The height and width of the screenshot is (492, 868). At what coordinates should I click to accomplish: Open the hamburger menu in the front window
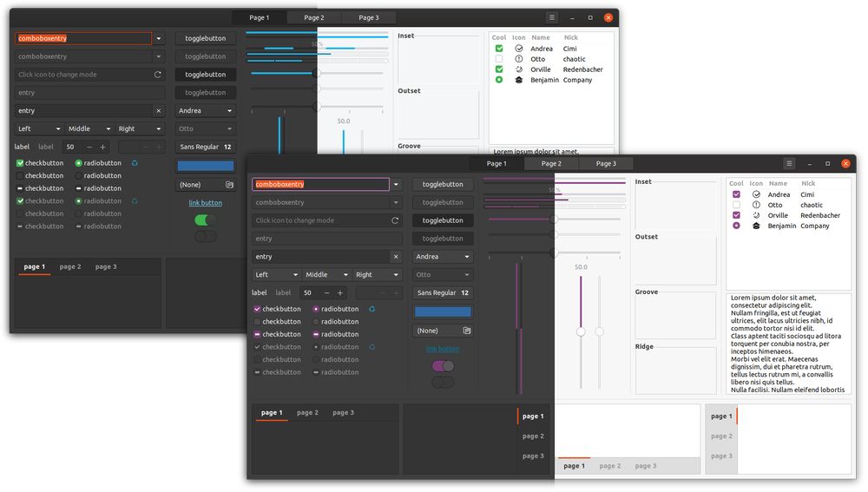click(789, 163)
